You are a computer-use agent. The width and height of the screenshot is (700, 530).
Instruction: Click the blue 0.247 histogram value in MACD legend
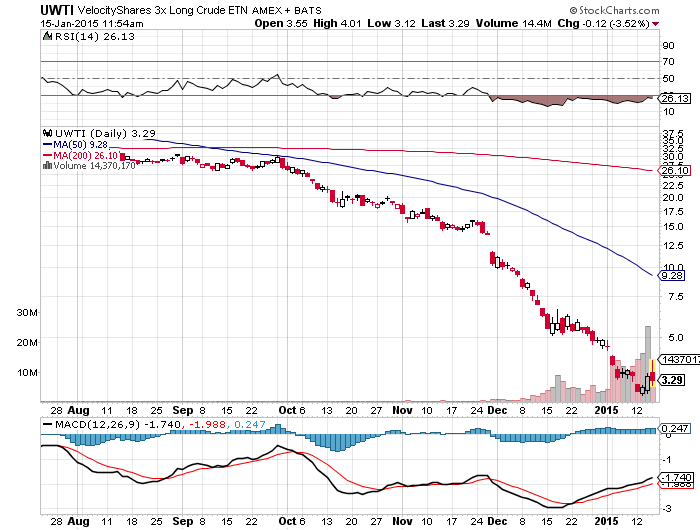click(250, 424)
